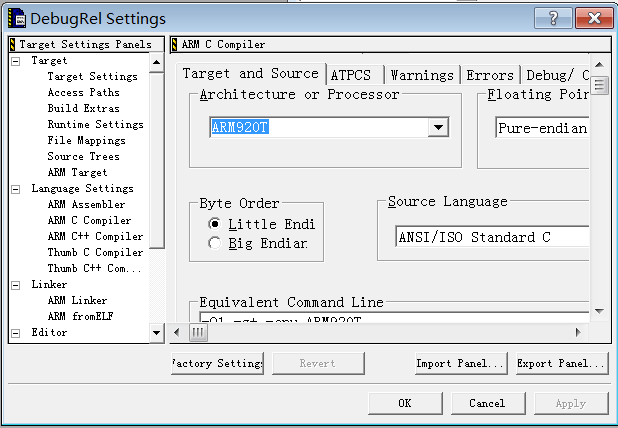The height and width of the screenshot is (428, 618).
Task: Close the DebugRel Settings dialog
Action: pyautogui.click(x=594, y=18)
